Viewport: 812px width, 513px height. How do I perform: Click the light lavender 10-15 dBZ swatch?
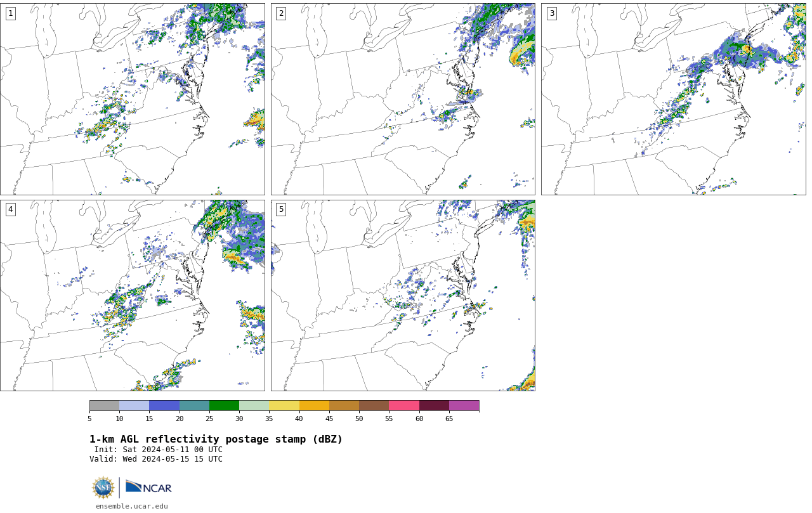pos(134,406)
